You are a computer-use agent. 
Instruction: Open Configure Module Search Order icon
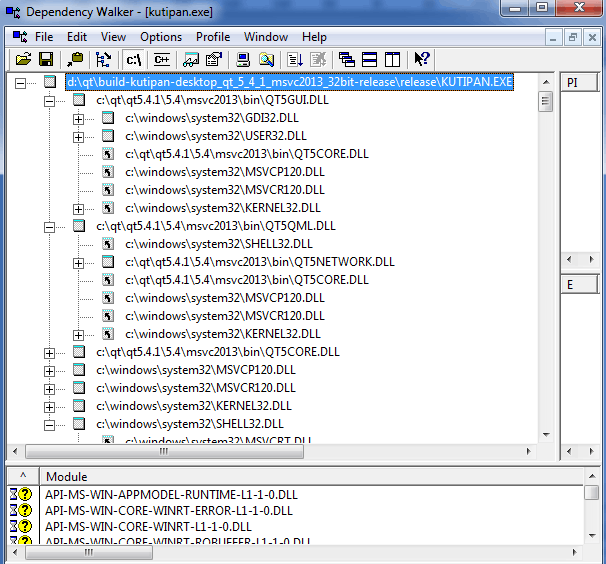(x=191, y=60)
